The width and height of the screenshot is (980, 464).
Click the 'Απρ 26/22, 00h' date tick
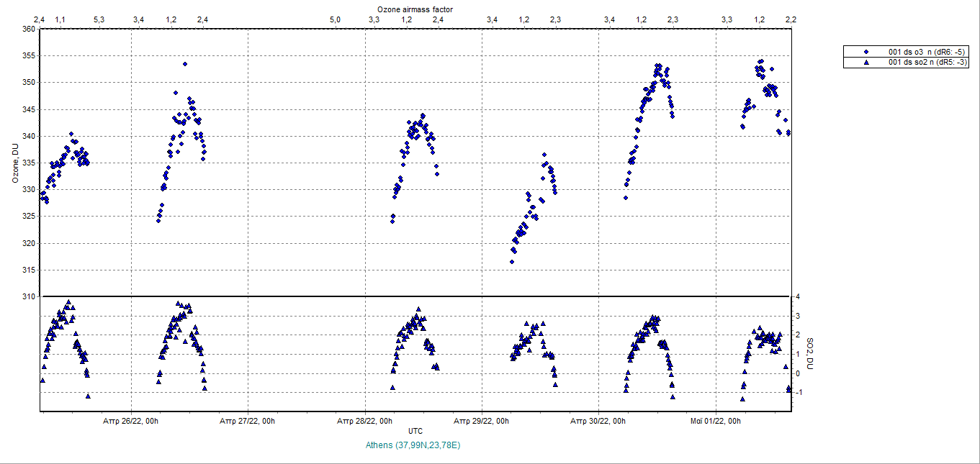(x=131, y=421)
